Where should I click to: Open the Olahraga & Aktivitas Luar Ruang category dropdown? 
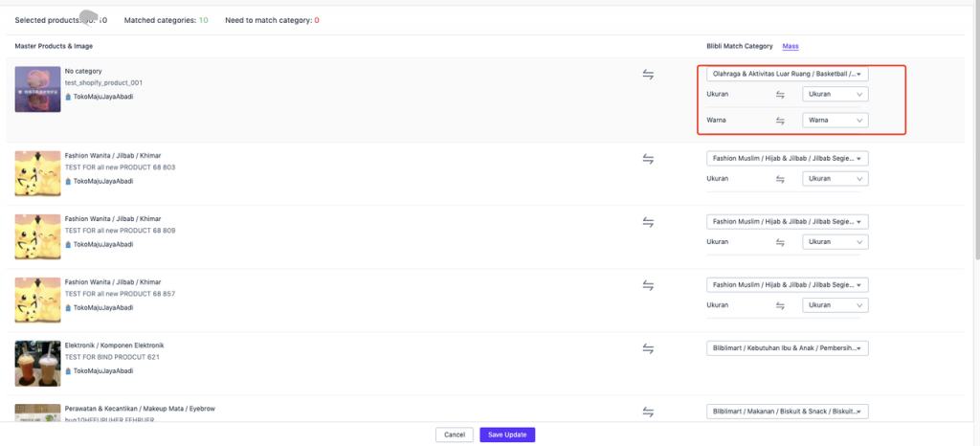pos(788,74)
